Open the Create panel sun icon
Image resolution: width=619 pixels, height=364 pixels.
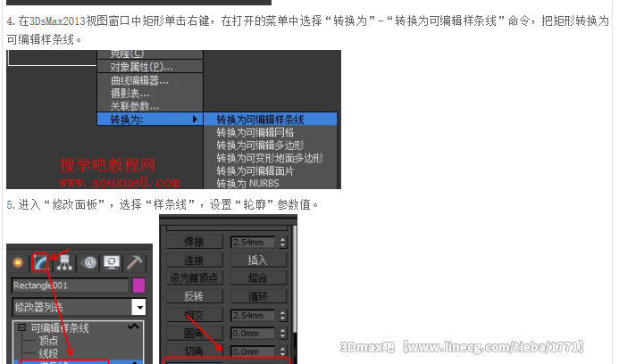(x=18, y=262)
